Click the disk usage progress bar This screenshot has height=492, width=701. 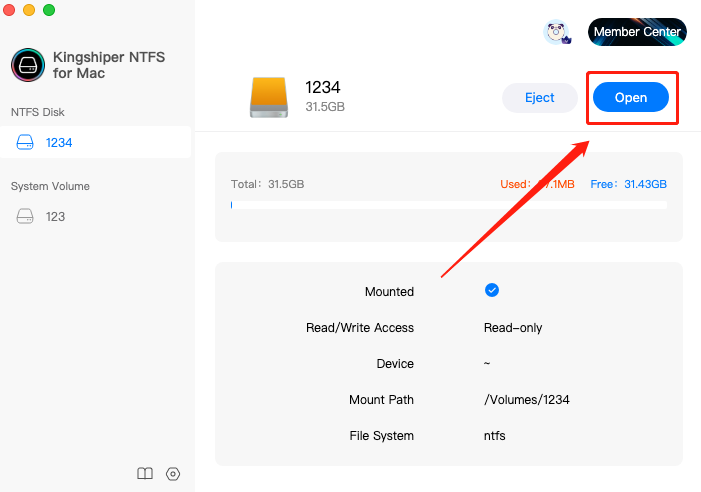[448, 205]
